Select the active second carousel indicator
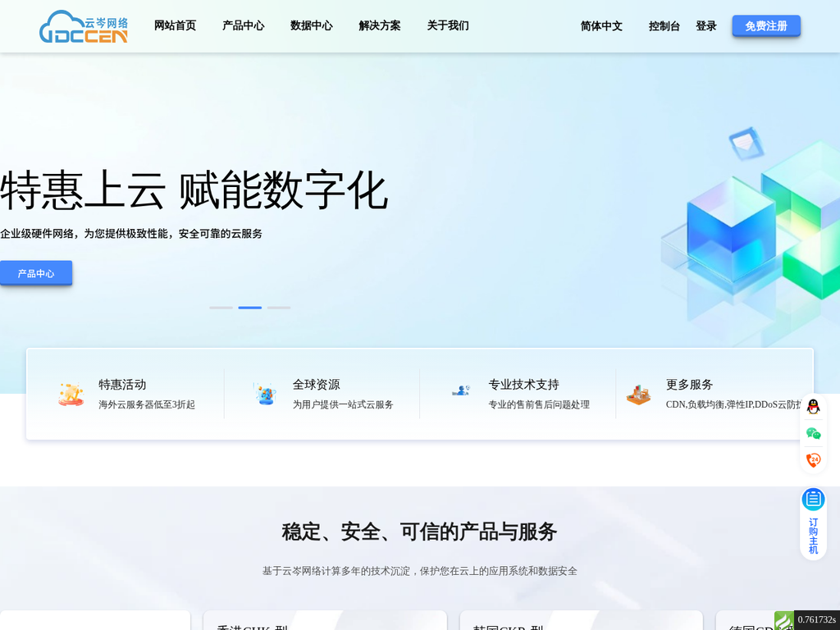840x630 pixels. coord(249,308)
